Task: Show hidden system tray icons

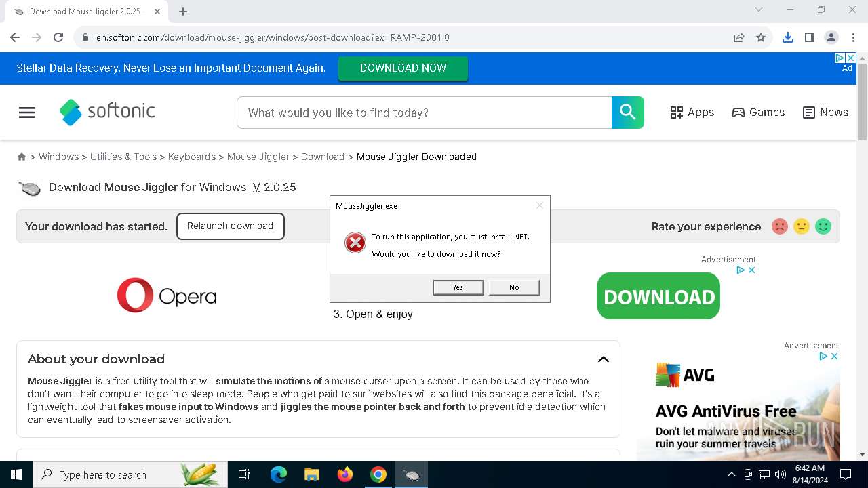Action: (x=731, y=474)
